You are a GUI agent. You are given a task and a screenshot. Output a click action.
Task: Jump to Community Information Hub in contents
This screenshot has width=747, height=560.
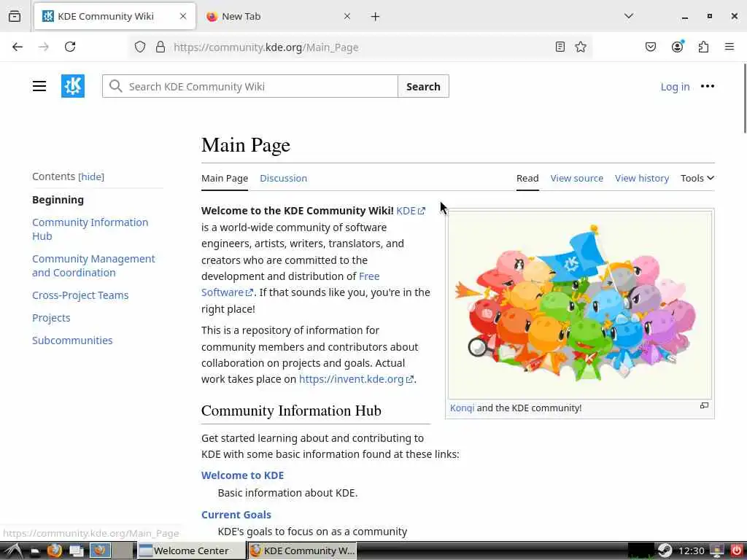(90, 229)
